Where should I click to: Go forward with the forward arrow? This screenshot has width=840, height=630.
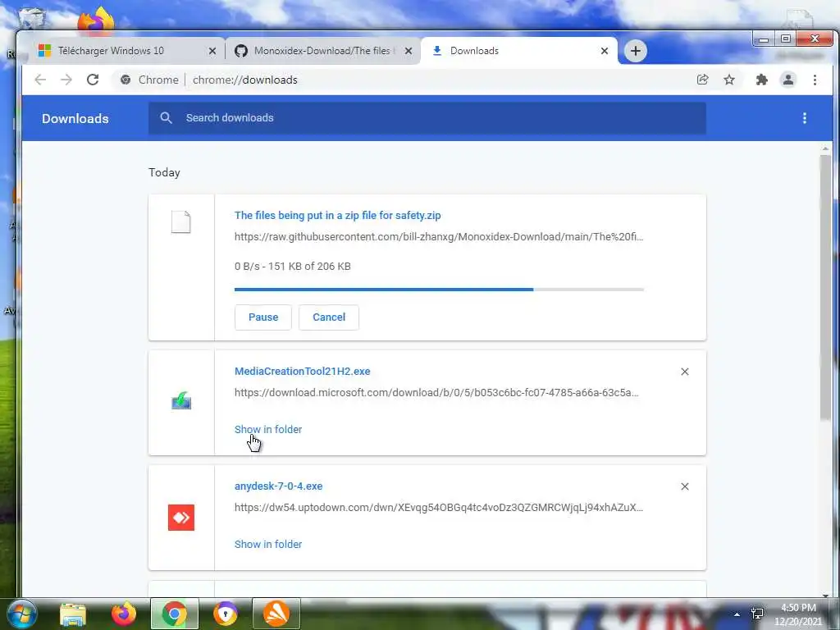[66, 80]
